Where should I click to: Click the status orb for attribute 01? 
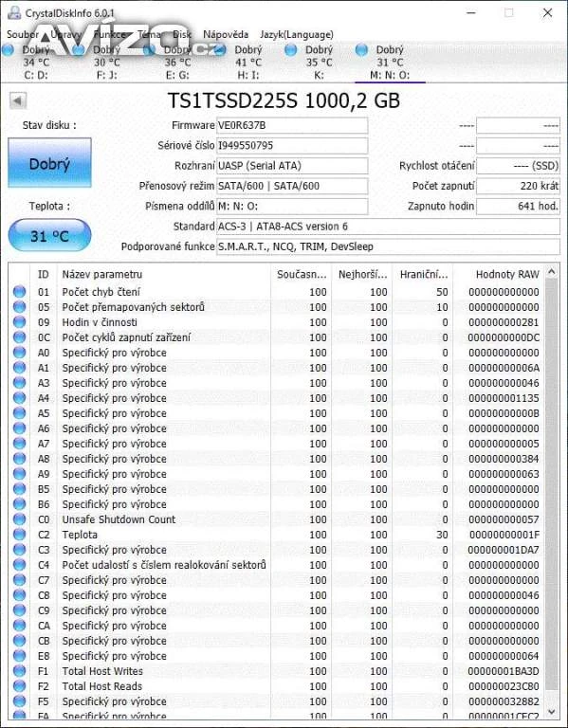20,292
